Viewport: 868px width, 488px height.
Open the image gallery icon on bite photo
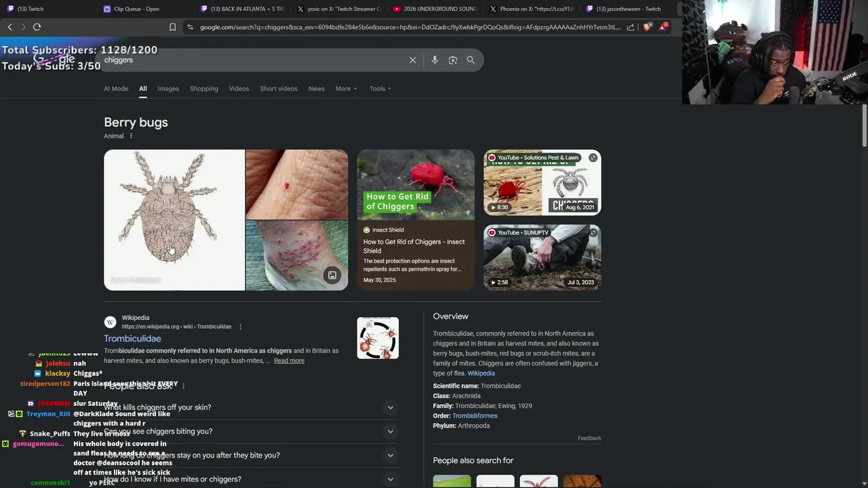point(332,275)
